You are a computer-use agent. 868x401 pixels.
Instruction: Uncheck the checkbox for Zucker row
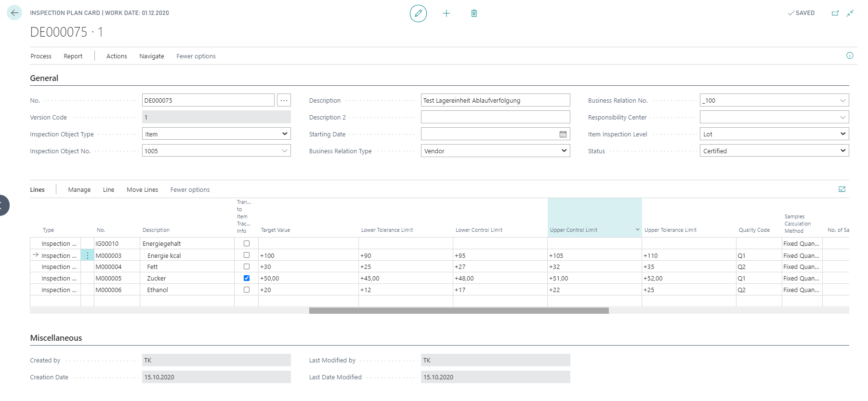tap(247, 278)
